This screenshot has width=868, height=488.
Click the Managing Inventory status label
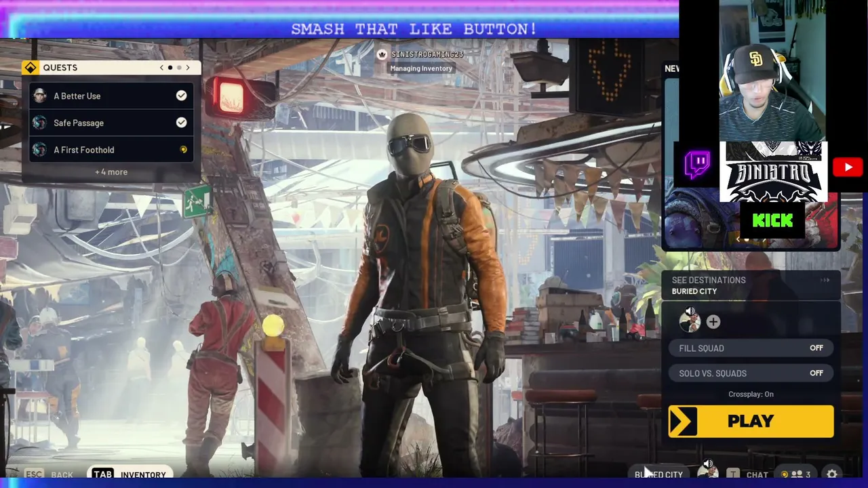point(421,68)
